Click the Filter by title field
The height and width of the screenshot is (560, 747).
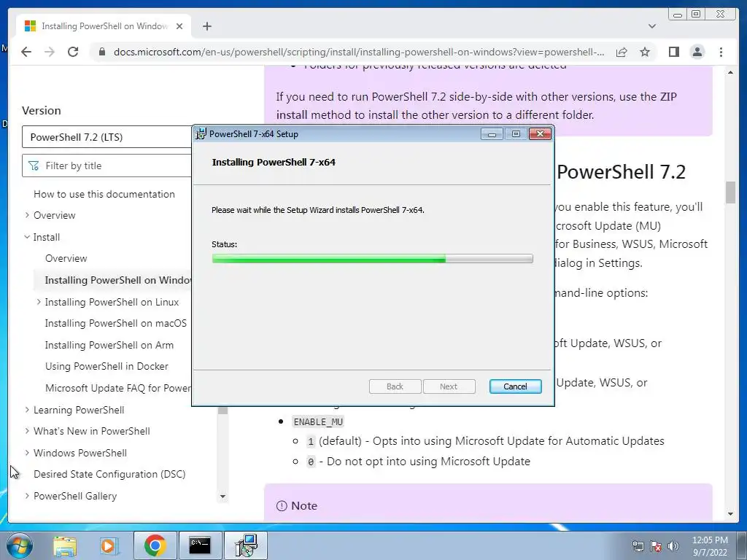(x=107, y=166)
